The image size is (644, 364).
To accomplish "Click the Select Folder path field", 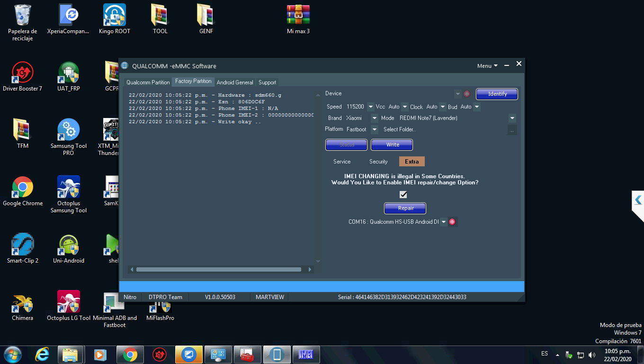I will pyautogui.click(x=443, y=129).
